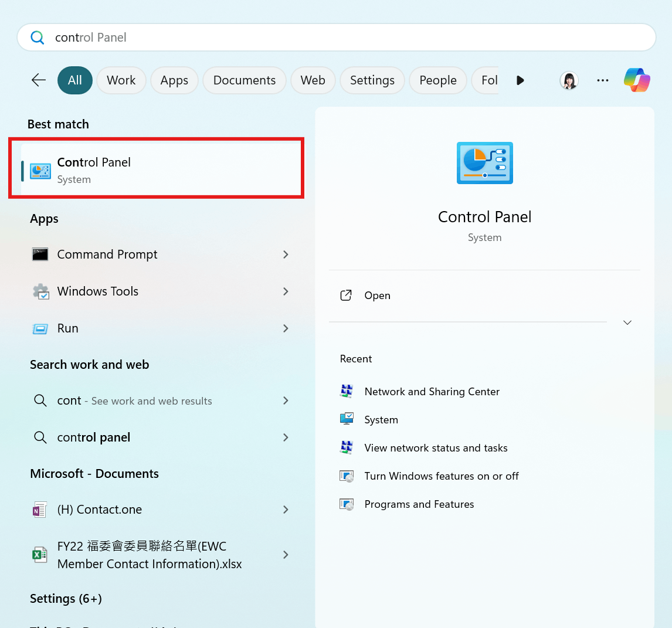Click the magnifier icon beside 'cont'

[x=40, y=401]
